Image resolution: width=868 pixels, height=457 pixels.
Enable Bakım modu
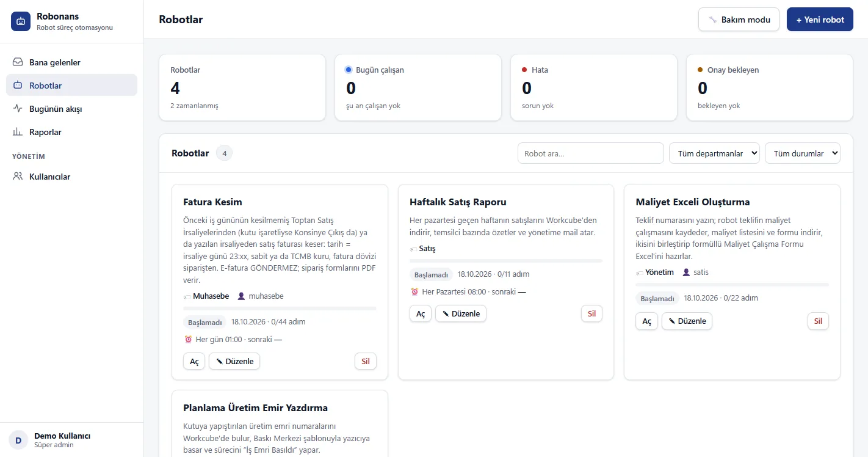tap(739, 20)
